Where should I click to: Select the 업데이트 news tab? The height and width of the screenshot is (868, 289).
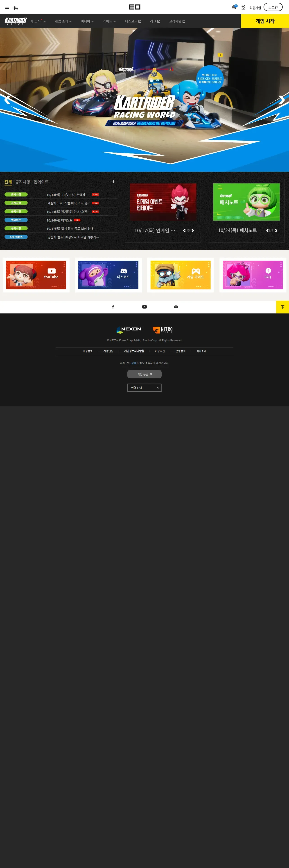41,182
